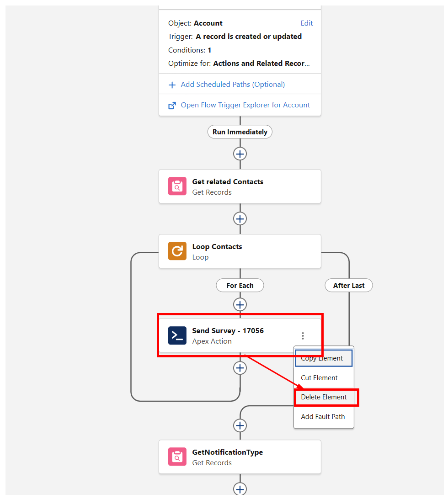This screenshot has height=499, width=448.
Task: Add element below GetNotificationType node
Action: pos(240,489)
